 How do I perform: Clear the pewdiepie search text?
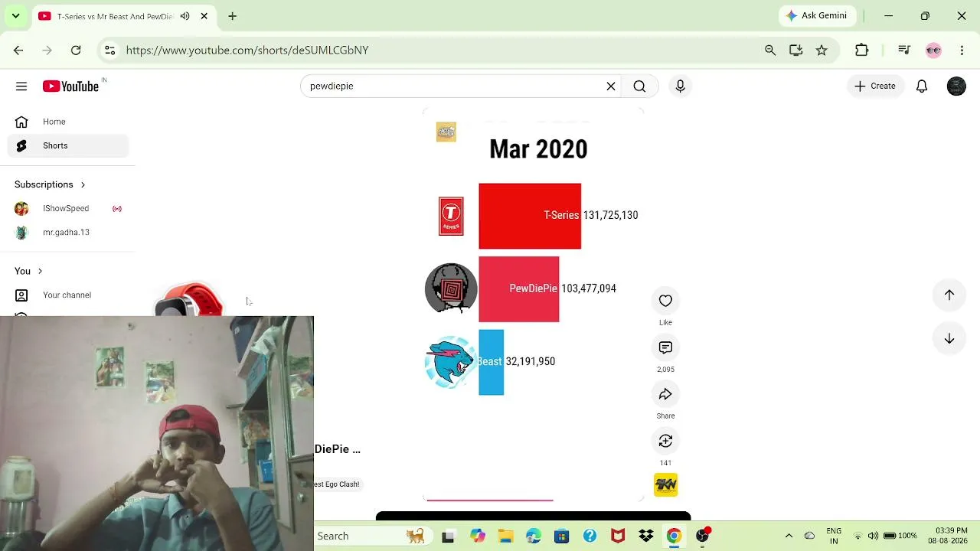[x=611, y=86]
